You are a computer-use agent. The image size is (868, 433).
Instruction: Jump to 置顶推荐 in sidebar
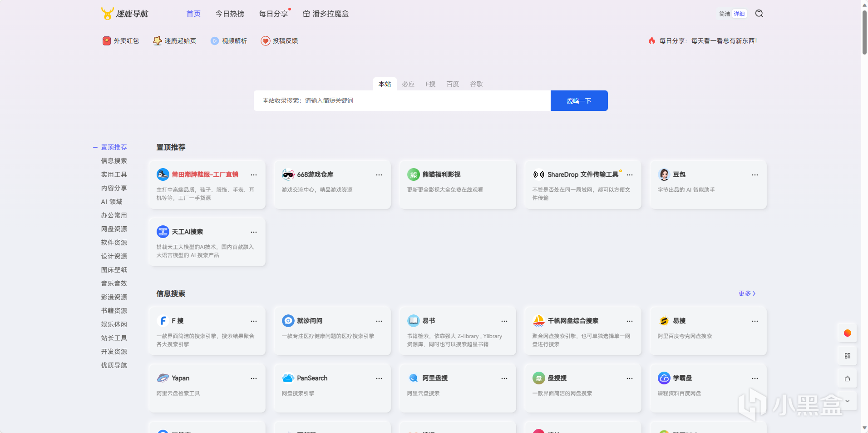coord(114,147)
